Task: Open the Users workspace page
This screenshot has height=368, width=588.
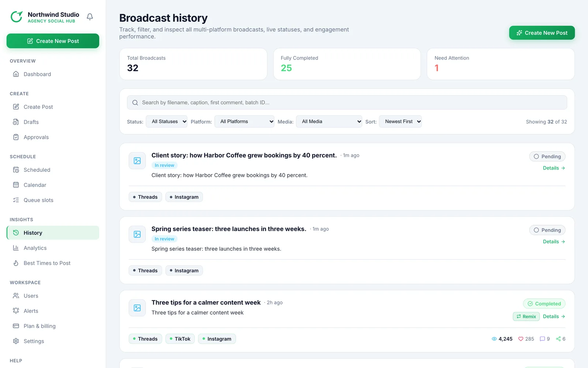Action: [x=53, y=296]
